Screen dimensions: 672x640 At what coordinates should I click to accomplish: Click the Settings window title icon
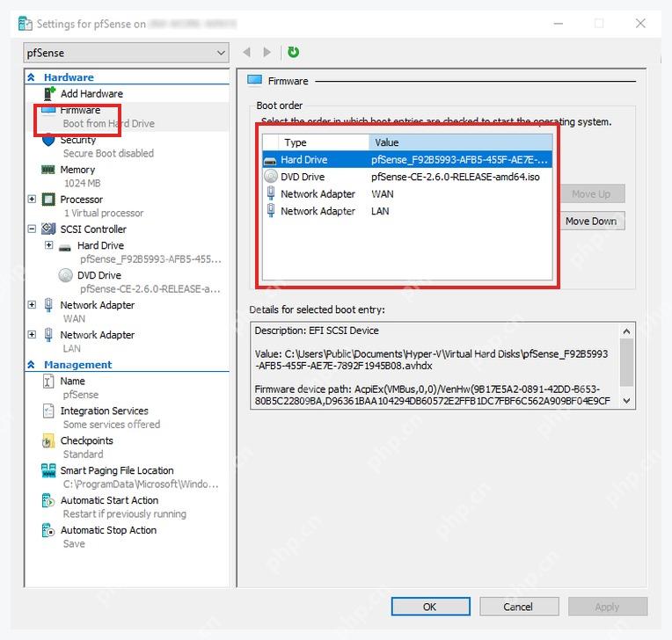tap(26, 24)
